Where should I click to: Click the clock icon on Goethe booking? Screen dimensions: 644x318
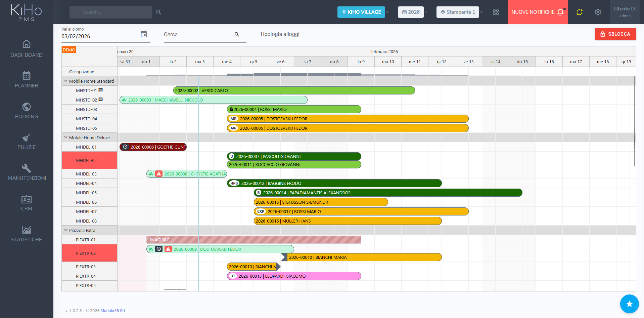click(125, 147)
